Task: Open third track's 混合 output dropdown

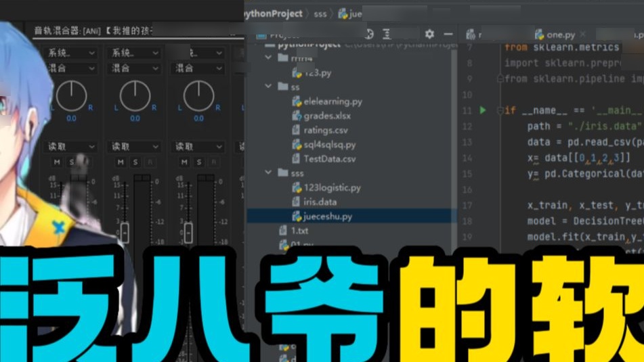Action: tap(198, 68)
